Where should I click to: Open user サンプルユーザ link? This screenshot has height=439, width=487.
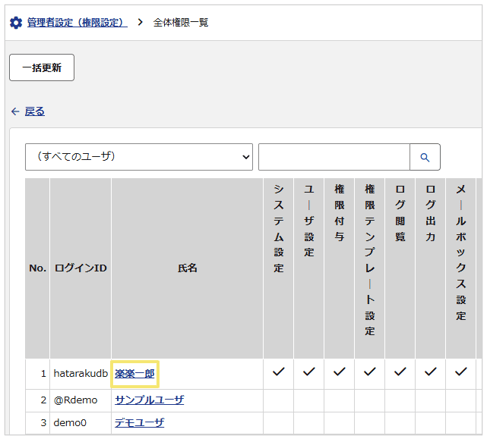coord(149,400)
